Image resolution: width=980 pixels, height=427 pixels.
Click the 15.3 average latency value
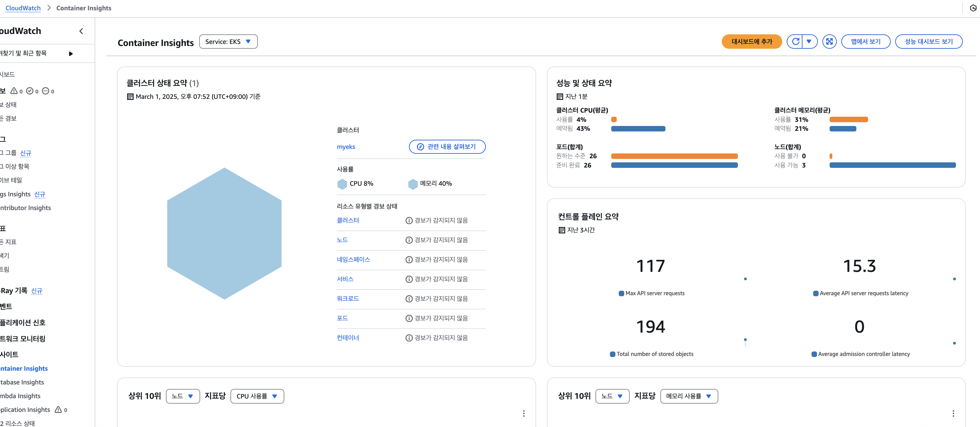(x=859, y=266)
